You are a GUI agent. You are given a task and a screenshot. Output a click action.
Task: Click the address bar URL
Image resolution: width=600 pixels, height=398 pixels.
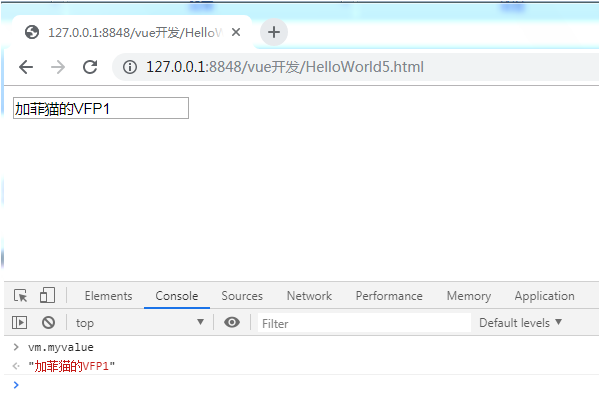285,67
